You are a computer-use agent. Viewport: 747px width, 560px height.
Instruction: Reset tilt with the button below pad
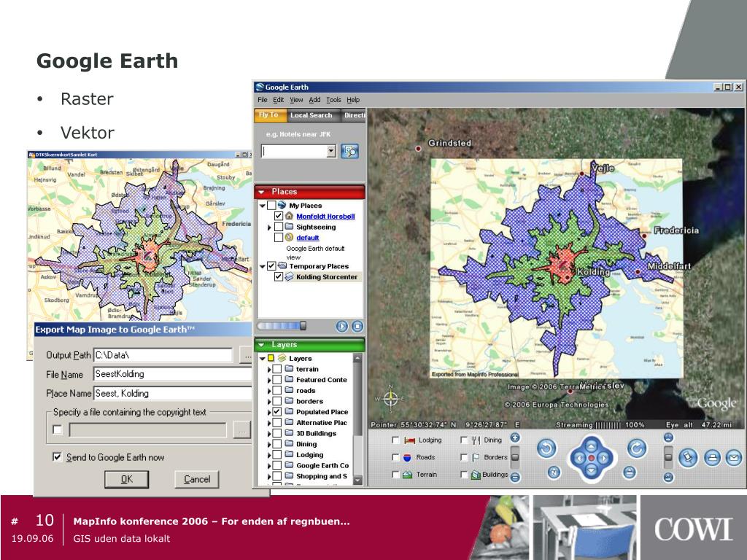tap(630, 472)
